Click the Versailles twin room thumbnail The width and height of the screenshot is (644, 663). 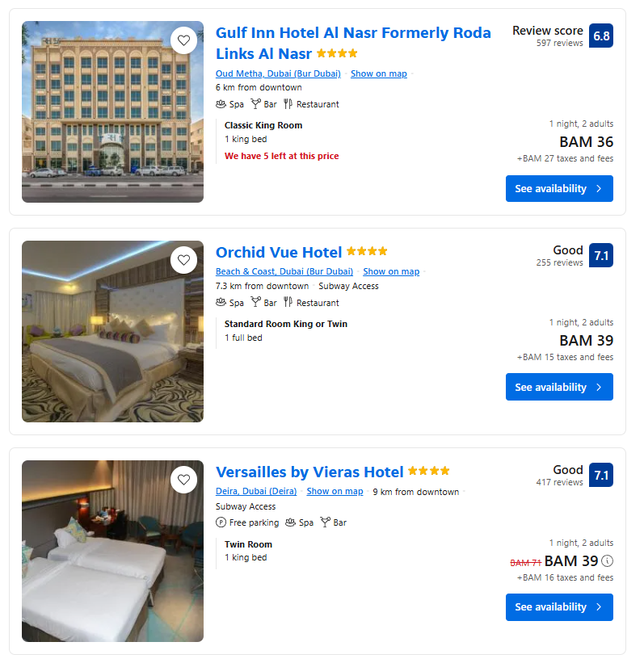pyautogui.click(x=112, y=552)
